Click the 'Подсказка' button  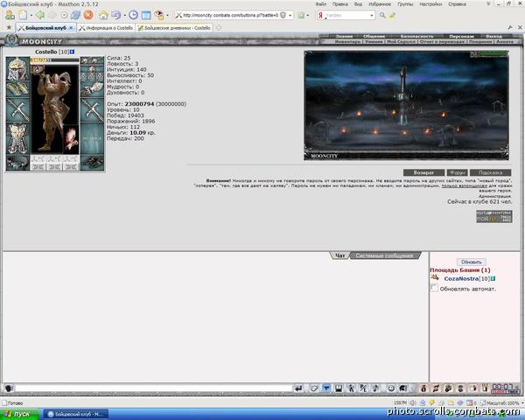(x=490, y=173)
